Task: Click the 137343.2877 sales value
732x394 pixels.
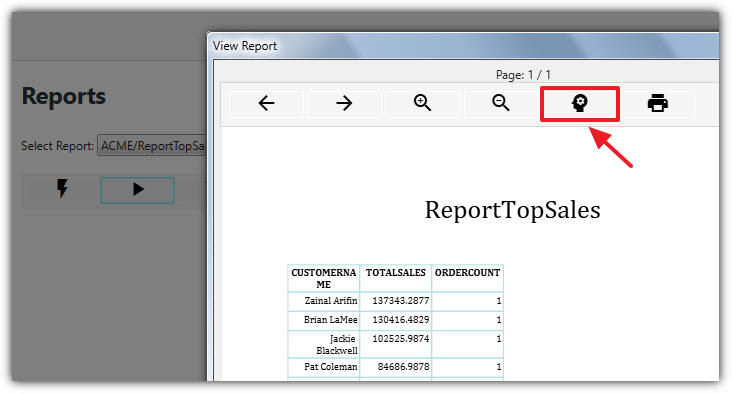Action: coord(401,301)
